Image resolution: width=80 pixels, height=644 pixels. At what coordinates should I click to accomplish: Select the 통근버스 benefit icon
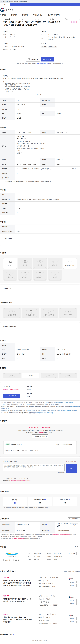10,263
